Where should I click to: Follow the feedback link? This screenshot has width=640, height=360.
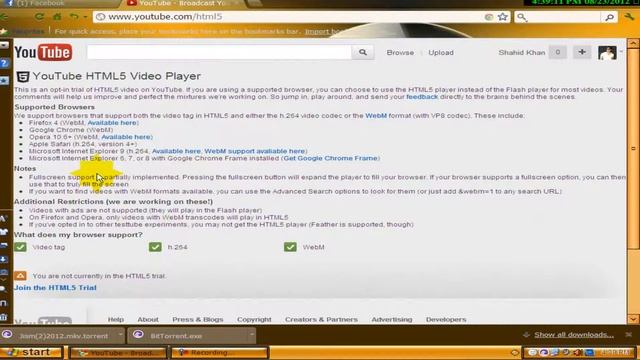tap(422, 97)
